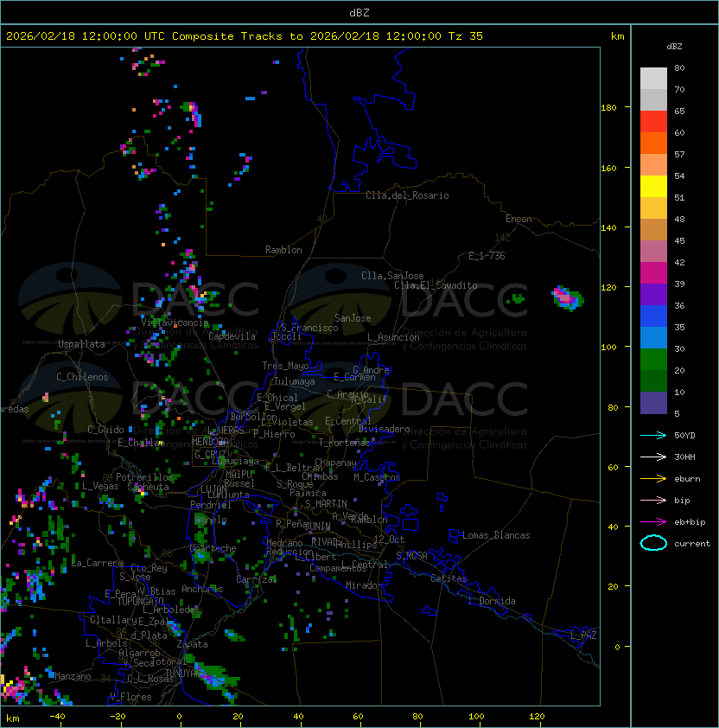Click the Anchoris map label
719x728 pixels.
pyautogui.click(x=202, y=589)
